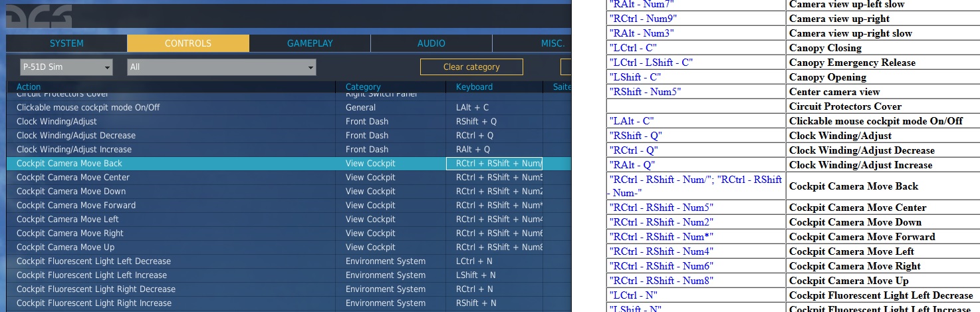The image size is (980, 312).
Task: Select Cockpit Fluorescent Light Right Increase row
Action: tap(289, 303)
